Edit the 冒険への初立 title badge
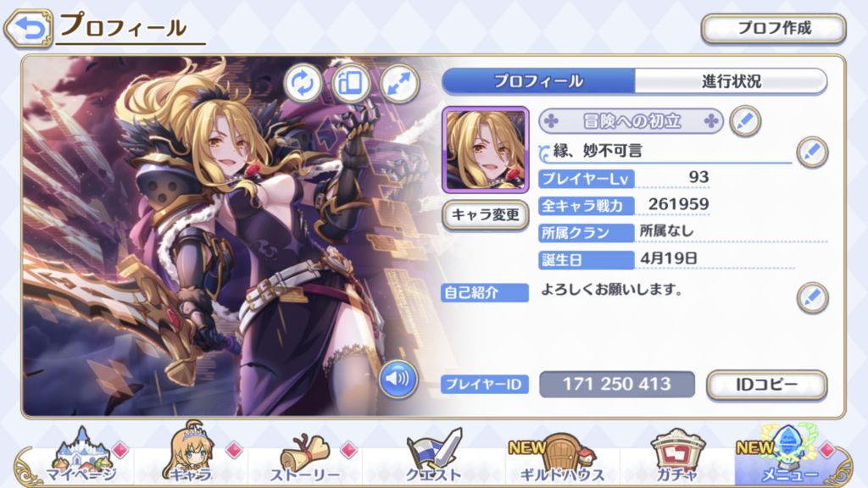Viewport: 868px width, 488px height. coord(745,120)
